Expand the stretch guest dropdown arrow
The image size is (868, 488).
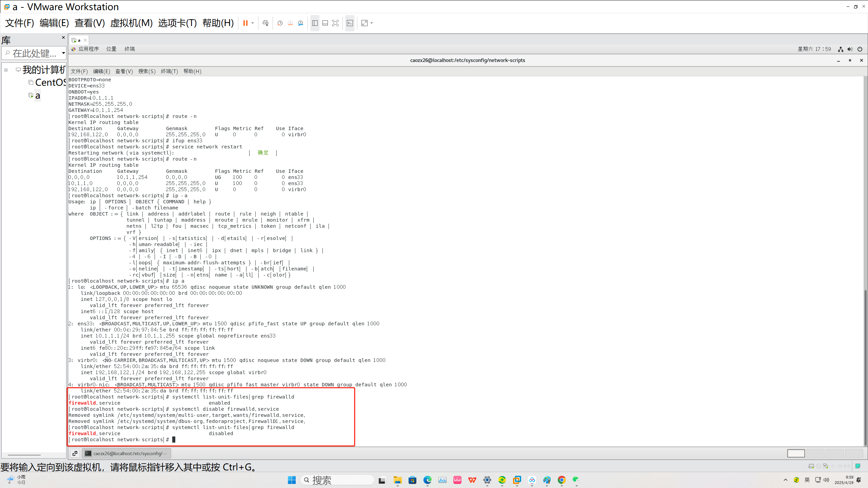click(x=372, y=23)
